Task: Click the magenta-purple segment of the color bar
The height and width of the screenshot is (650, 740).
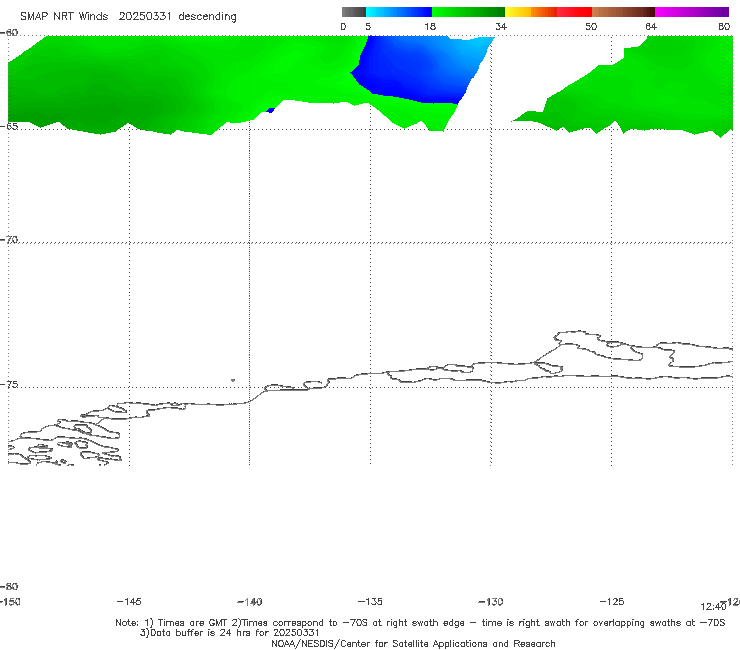Action: pos(692,12)
